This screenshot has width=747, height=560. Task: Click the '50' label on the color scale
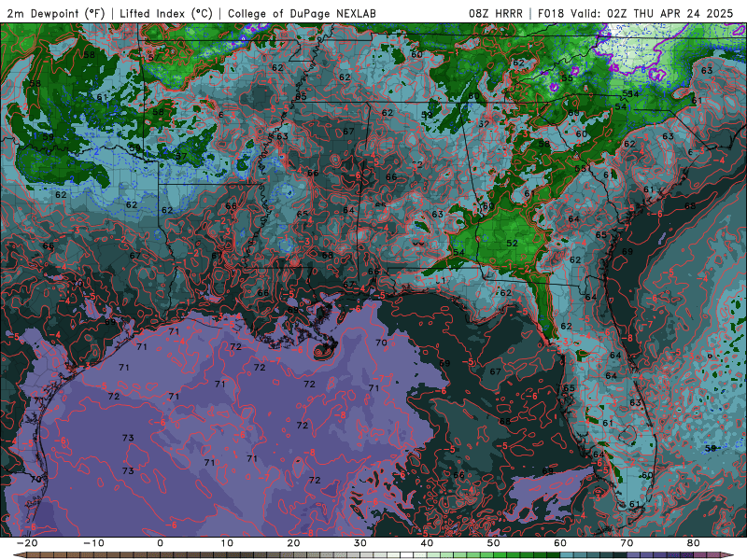[x=494, y=543]
